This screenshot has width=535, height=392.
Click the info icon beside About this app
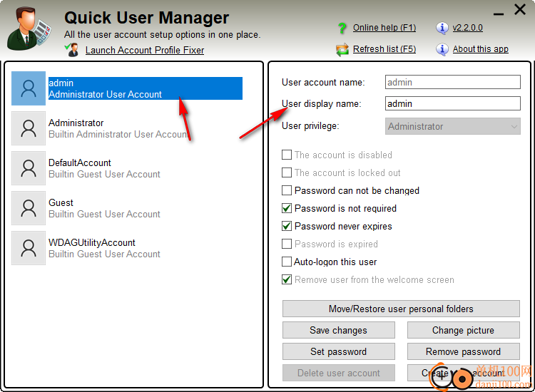click(x=442, y=49)
